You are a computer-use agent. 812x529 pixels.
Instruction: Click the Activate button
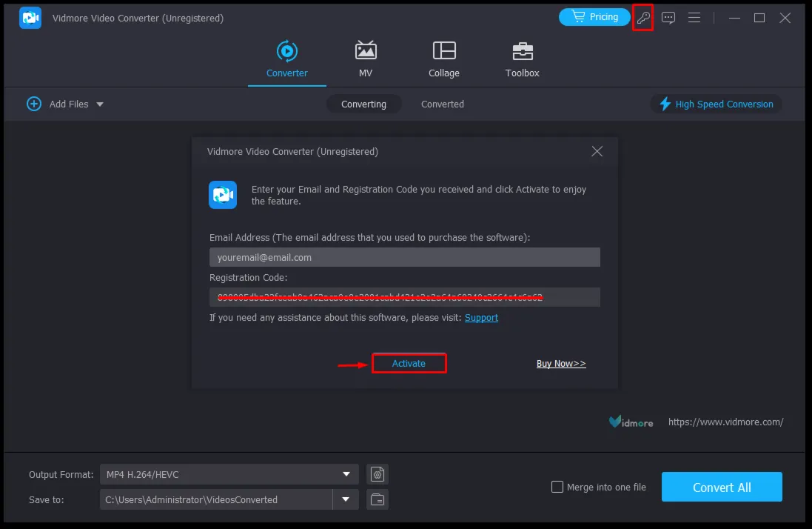[x=409, y=363]
